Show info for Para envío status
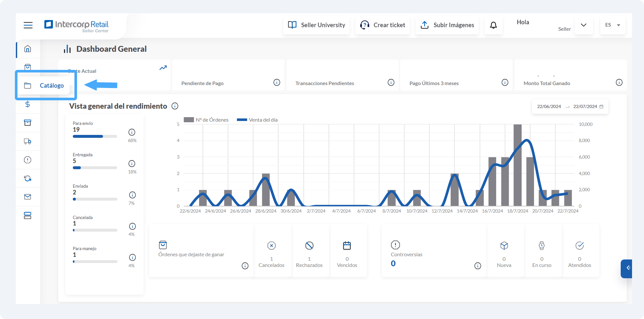 pyautogui.click(x=132, y=132)
